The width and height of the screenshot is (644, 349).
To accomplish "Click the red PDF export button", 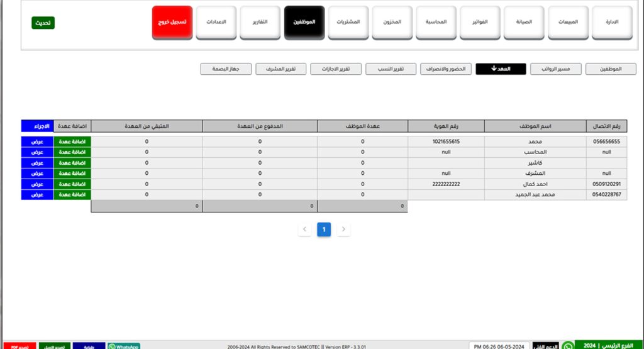I will point(18,346).
